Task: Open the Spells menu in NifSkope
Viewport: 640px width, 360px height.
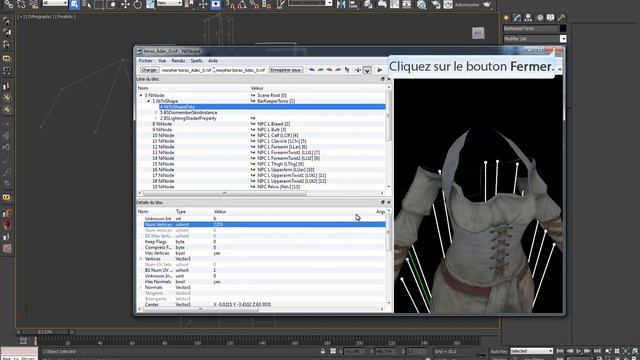Action: click(196, 61)
